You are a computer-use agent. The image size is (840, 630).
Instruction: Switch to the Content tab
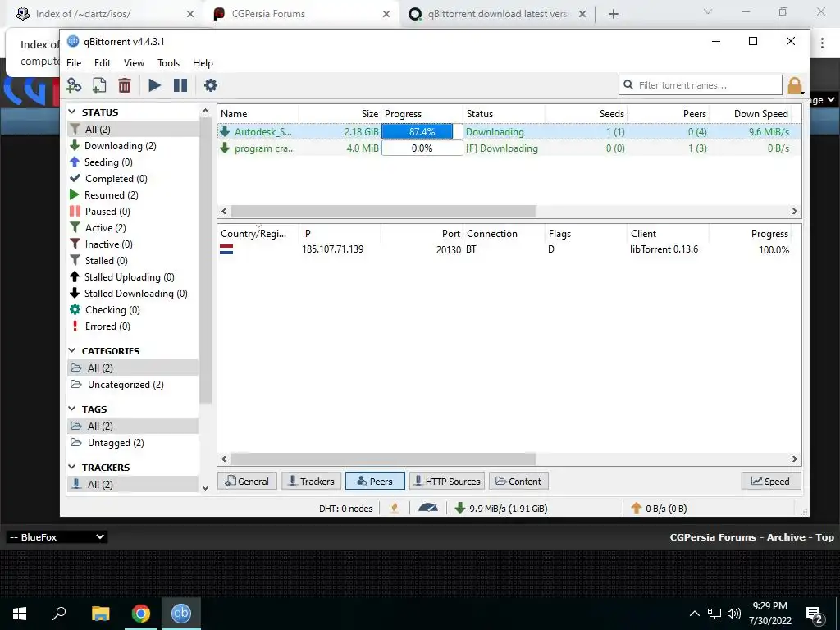click(x=518, y=481)
